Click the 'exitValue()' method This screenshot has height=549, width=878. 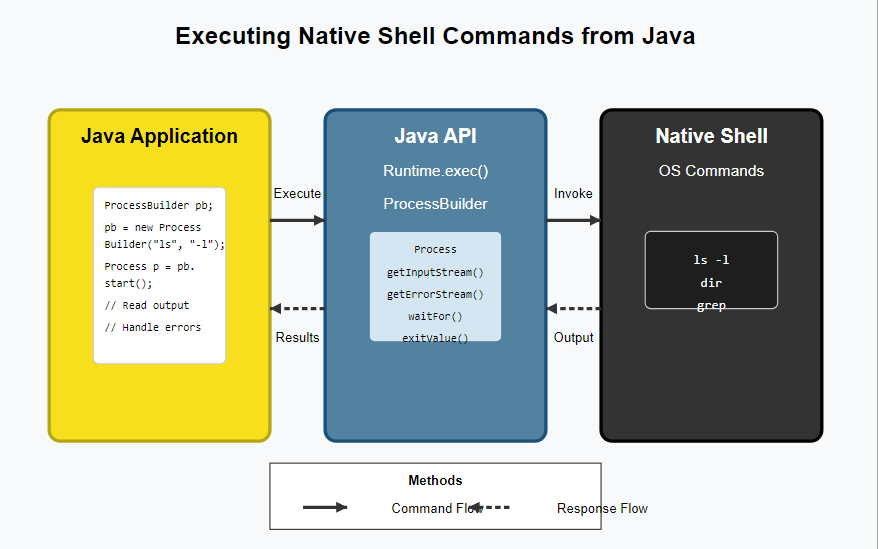(435, 338)
